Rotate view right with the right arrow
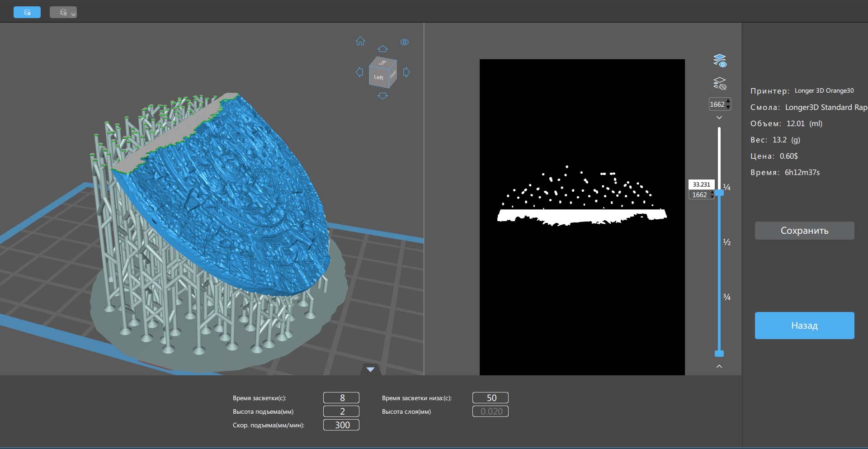This screenshot has width=868, height=449. (x=406, y=72)
